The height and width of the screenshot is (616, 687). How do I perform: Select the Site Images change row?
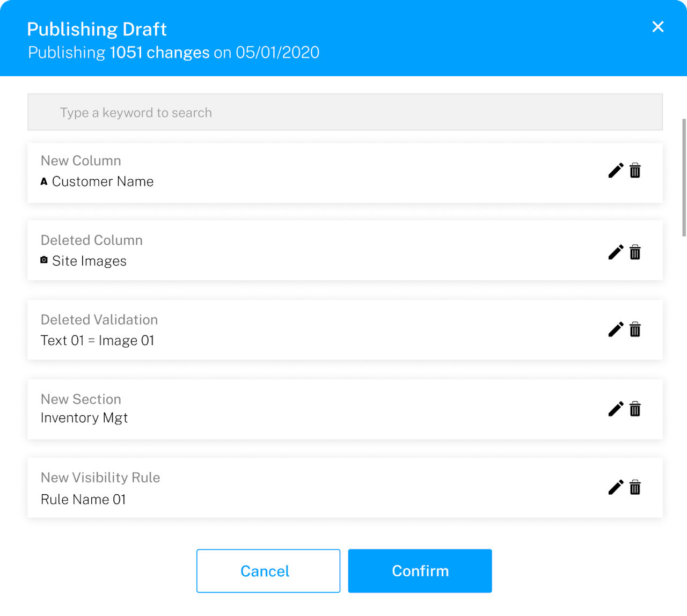pos(322,250)
